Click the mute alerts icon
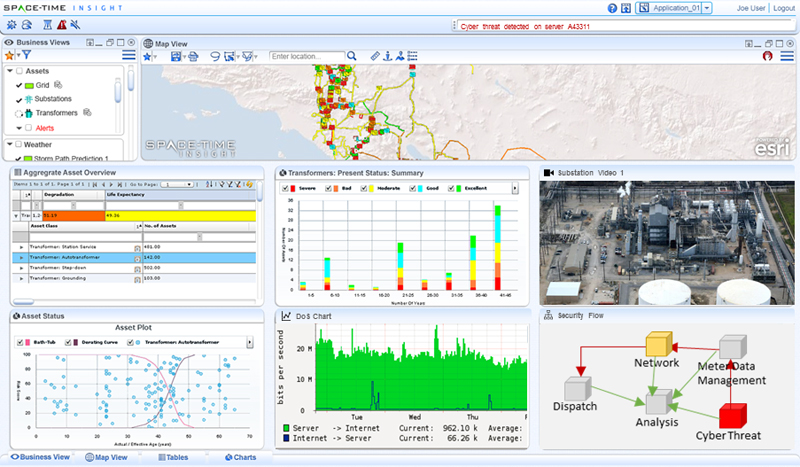Viewport: 800px width, 467px height. (75, 24)
